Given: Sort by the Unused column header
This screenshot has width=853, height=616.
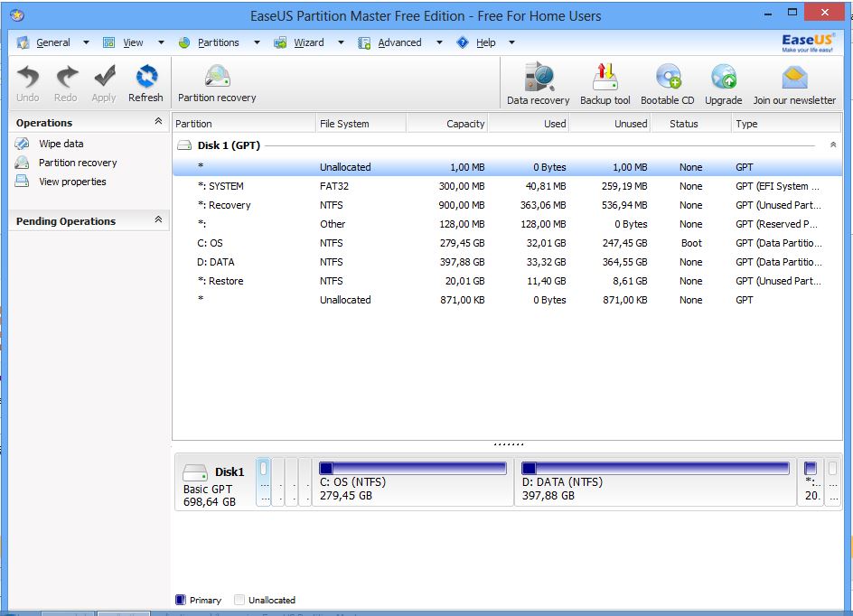Looking at the screenshot, I should [x=610, y=124].
